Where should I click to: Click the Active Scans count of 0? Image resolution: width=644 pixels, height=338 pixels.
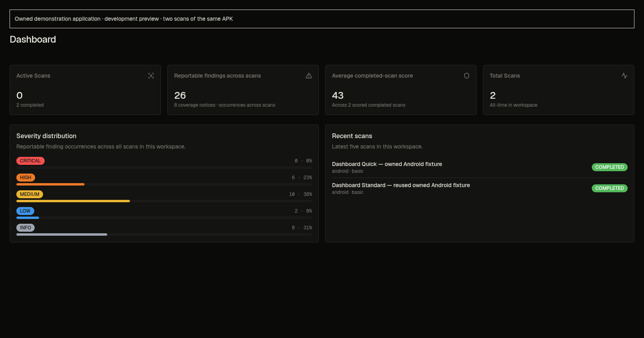[x=20, y=96]
